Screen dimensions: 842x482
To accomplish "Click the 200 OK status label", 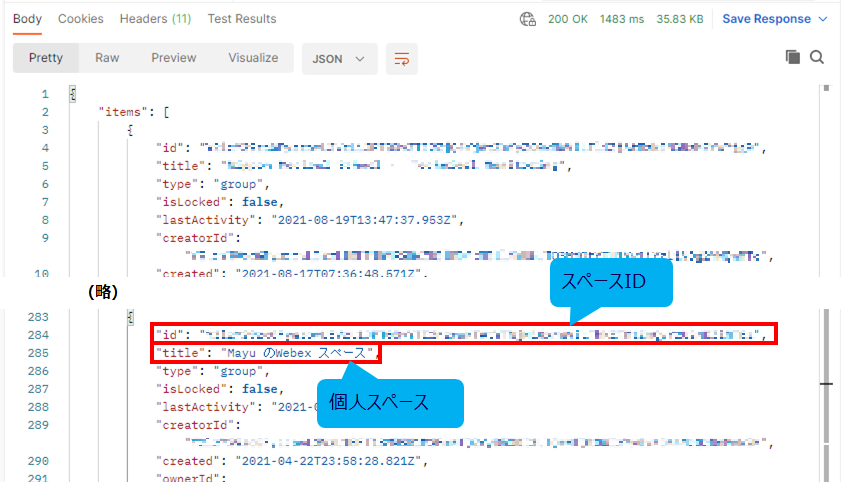I will point(568,19).
